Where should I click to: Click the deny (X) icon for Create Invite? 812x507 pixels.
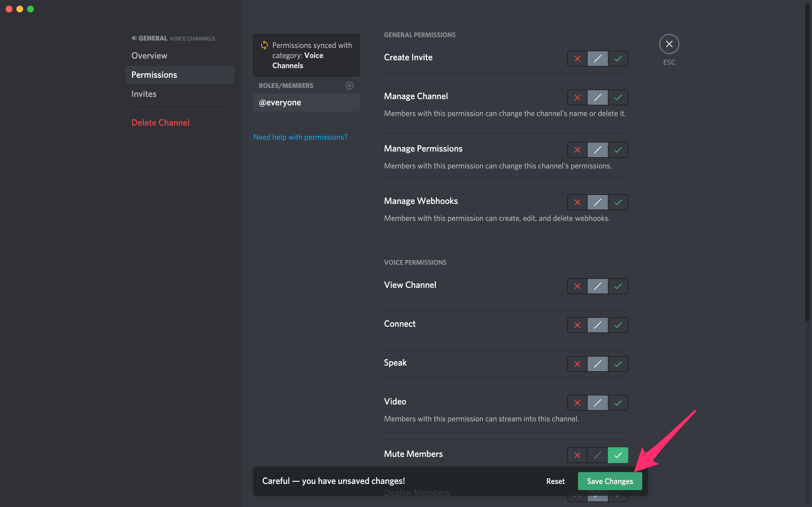577,58
